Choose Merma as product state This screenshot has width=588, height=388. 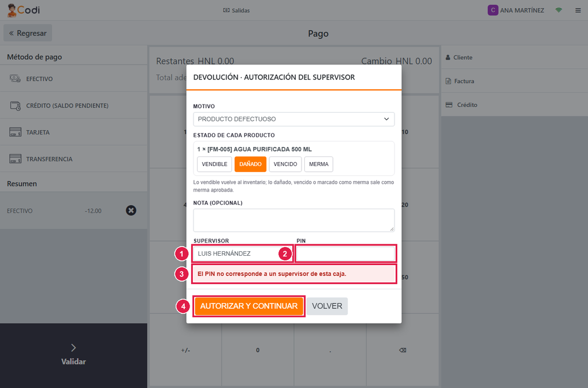pos(319,164)
